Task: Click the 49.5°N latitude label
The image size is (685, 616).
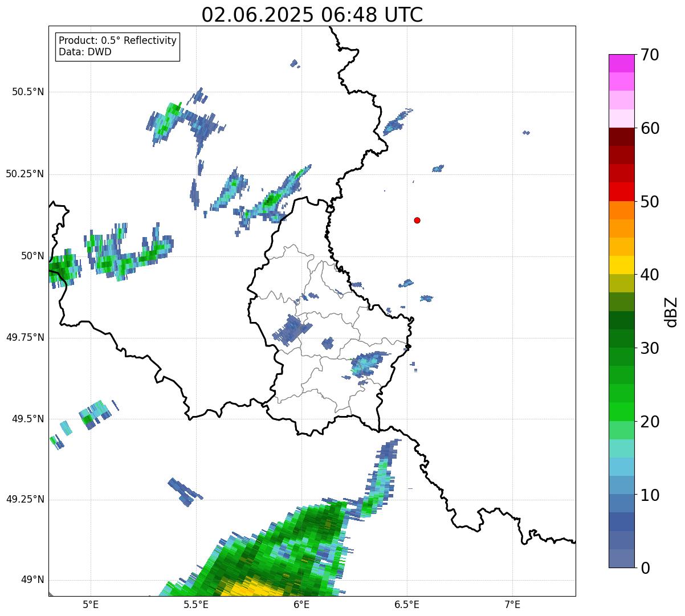Action: (28, 419)
